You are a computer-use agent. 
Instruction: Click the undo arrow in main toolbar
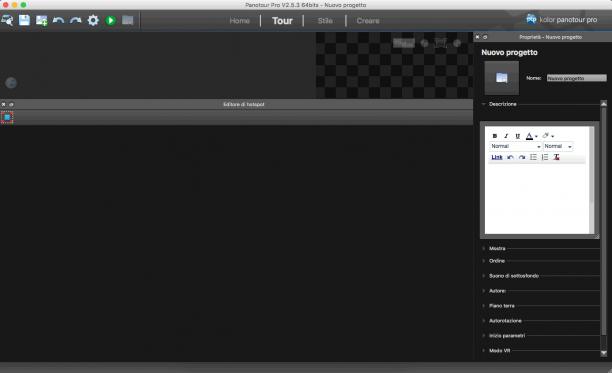[x=58, y=20]
